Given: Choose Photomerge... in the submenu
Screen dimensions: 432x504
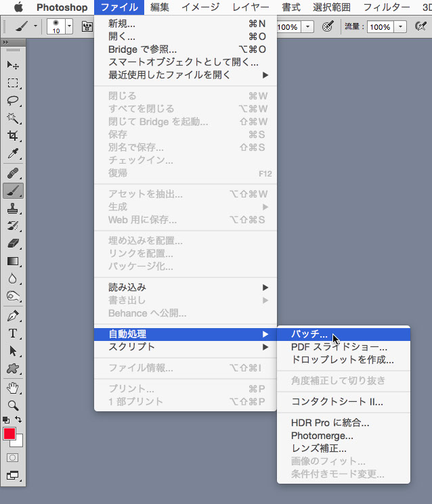Looking at the screenshot, I should click(x=343, y=436).
